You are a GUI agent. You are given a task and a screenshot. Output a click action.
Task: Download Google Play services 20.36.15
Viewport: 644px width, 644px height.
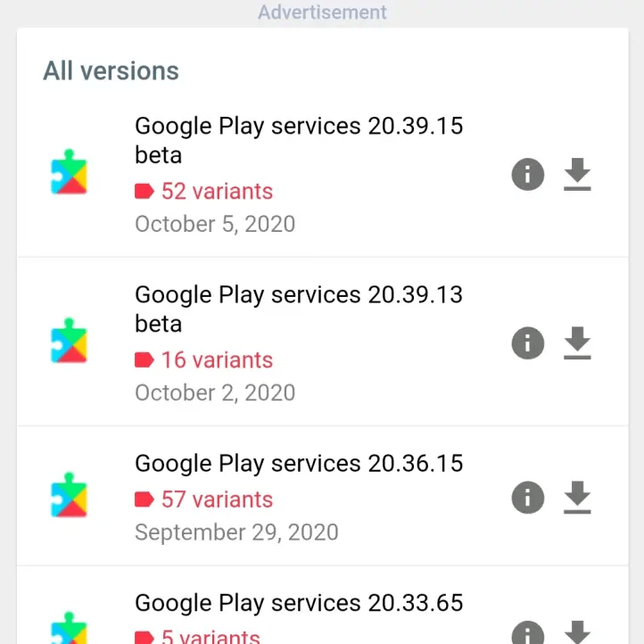point(578,497)
